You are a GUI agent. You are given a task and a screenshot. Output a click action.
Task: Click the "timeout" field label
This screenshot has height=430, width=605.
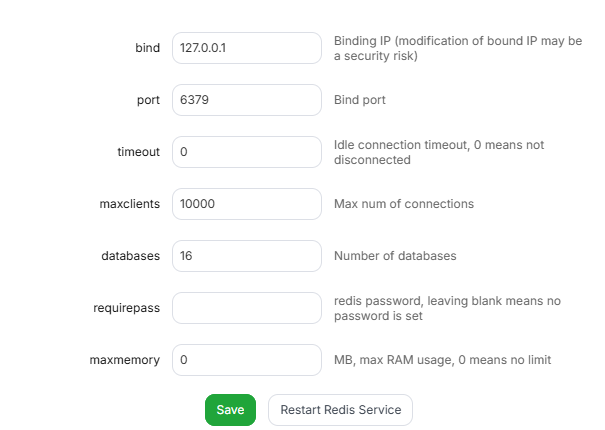(138, 152)
